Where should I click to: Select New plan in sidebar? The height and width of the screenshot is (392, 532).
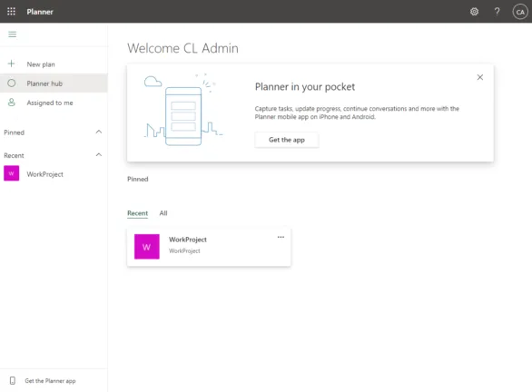(x=54, y=64)
